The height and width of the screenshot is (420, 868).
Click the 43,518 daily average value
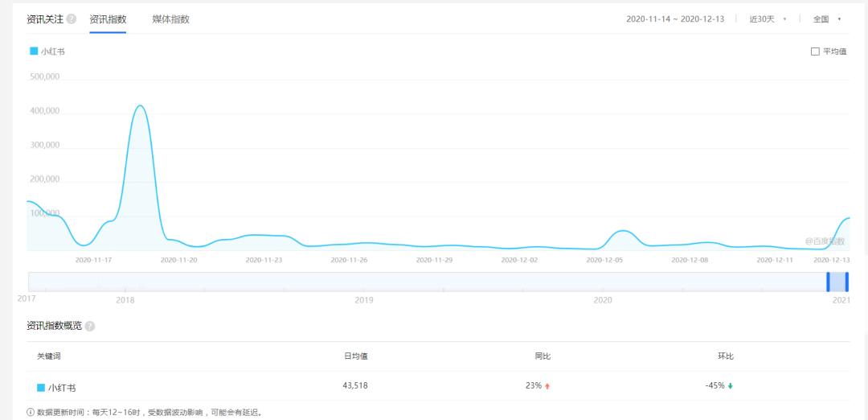(355, 385)
